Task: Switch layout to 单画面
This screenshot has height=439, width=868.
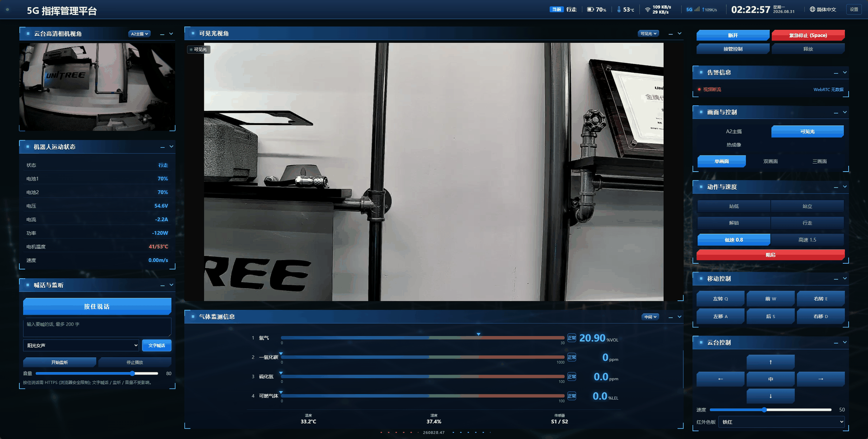Action: [722, 161]
